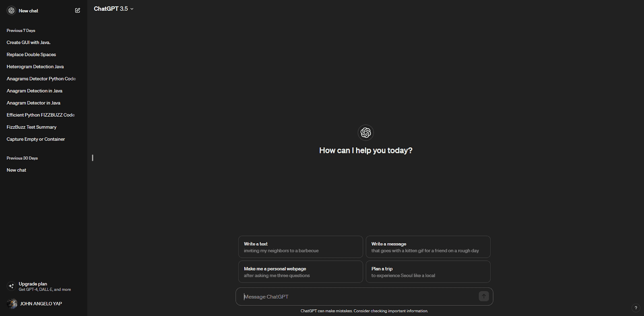Click the send message arrow button
The width and height of the screenshot is (644, 316).
pyautogui.click(x=484, y=296)
